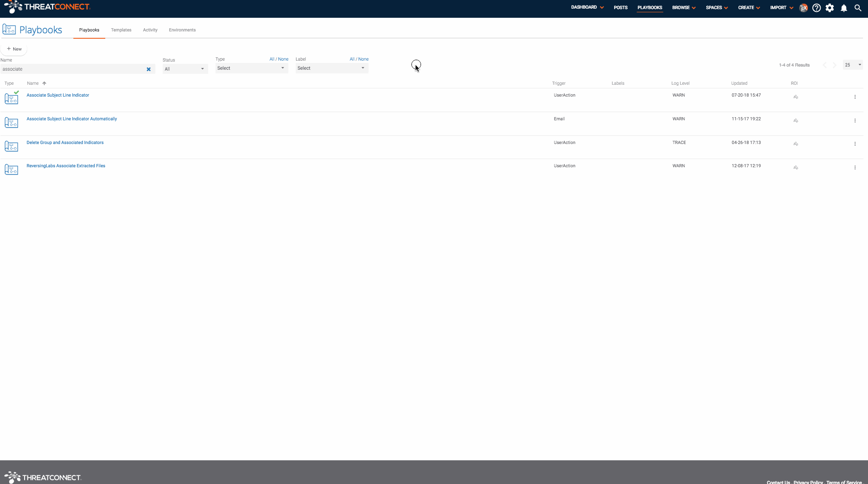Open the kebab menu for Delete Group playbook
The width and height of the screenshot is (868, 484).
[855, 144]
